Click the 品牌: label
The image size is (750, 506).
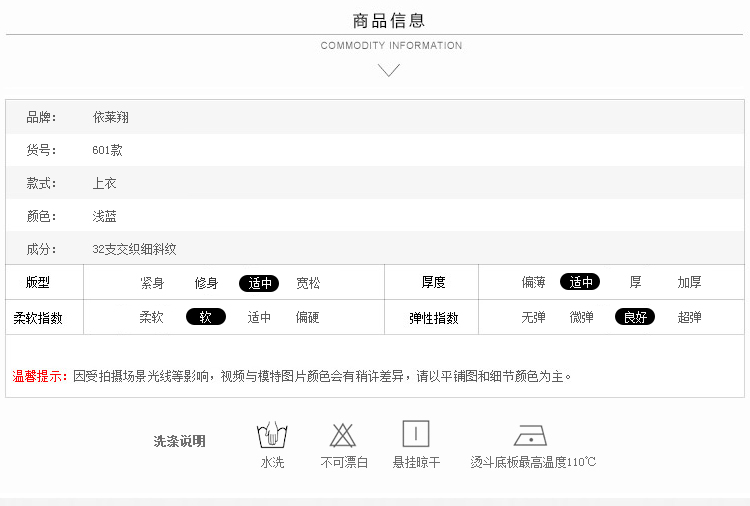click(x=41, y=117)
